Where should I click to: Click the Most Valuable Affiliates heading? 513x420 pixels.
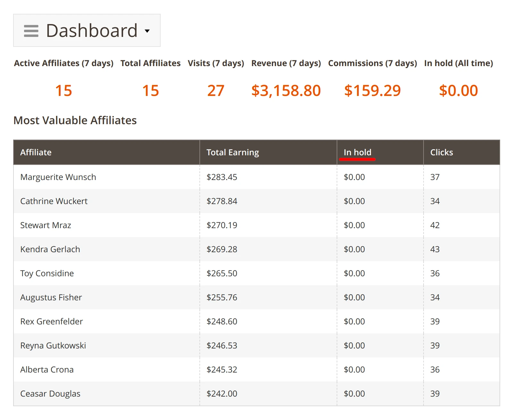tap(75, 120)
